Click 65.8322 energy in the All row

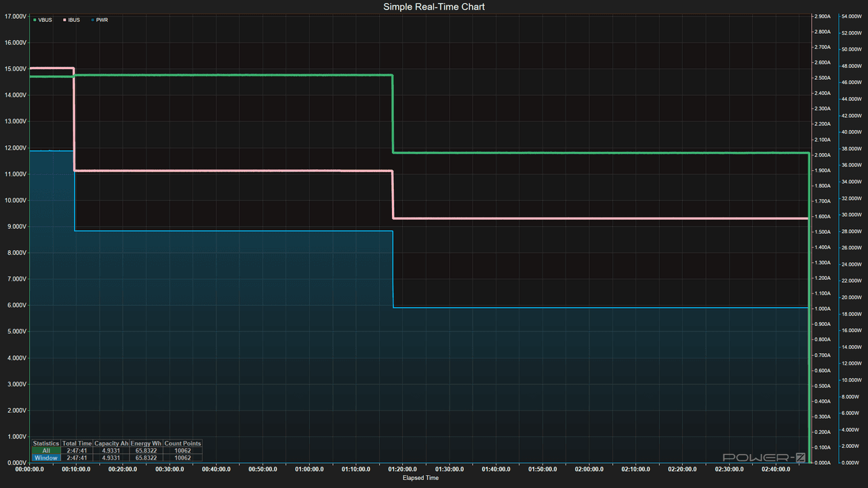click(x=146, y=451)
